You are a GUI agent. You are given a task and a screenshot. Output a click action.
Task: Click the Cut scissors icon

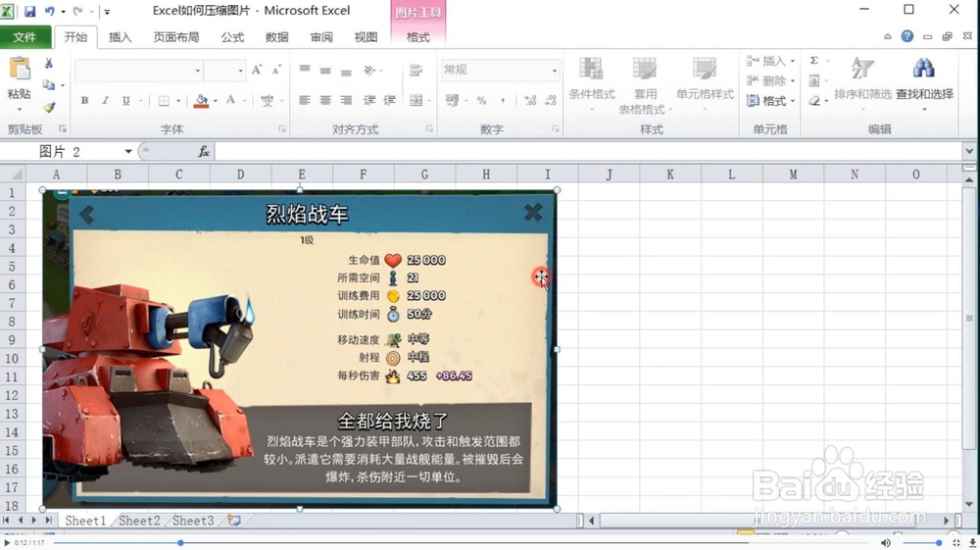pos(49,63)
